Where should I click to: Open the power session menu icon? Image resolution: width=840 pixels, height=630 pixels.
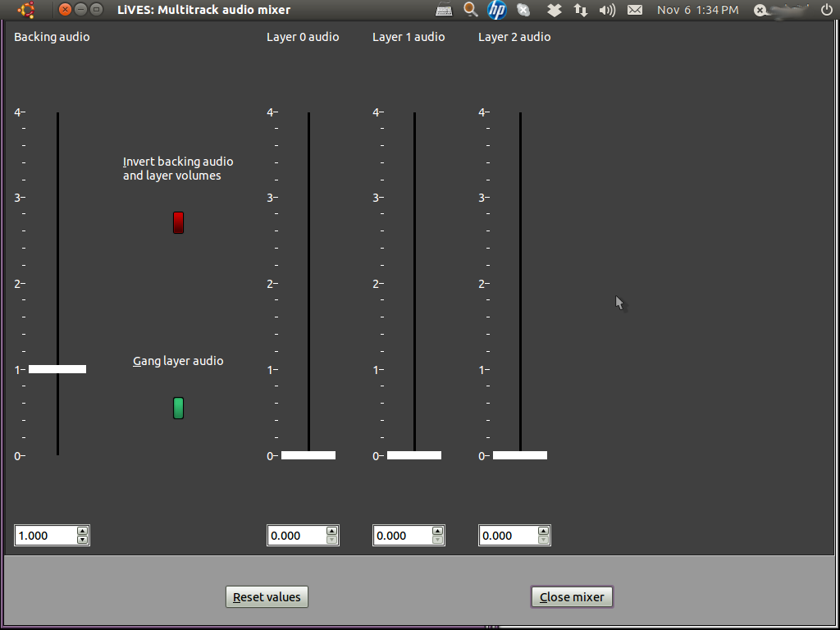[x=826, y=10]
